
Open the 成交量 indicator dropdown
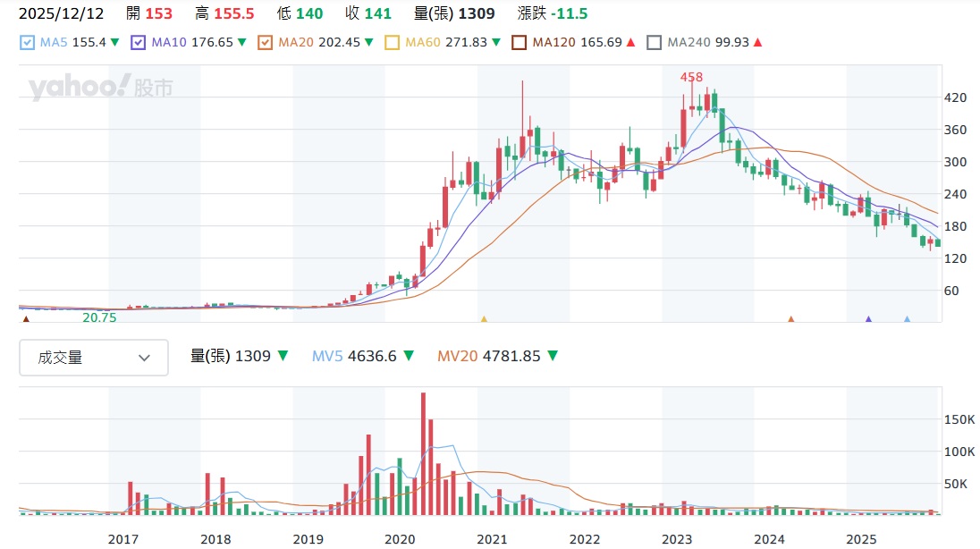pos(94,358)
